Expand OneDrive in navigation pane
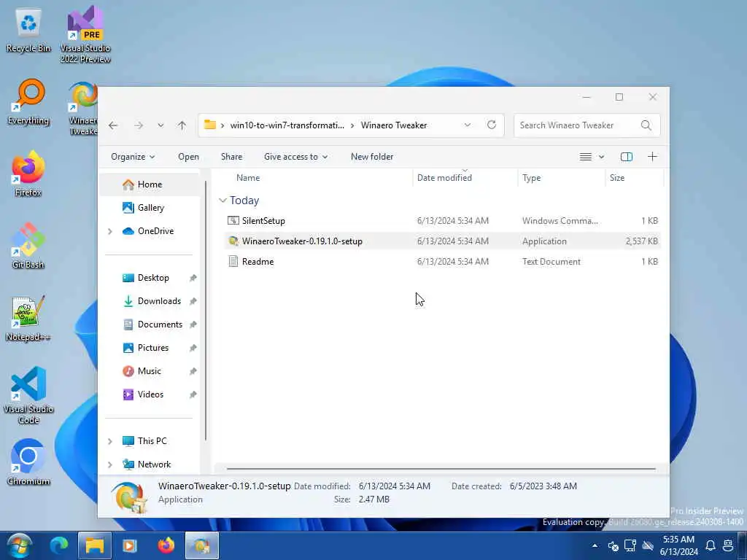The height and width of the screenshot is (560, 747). [110, 231]
